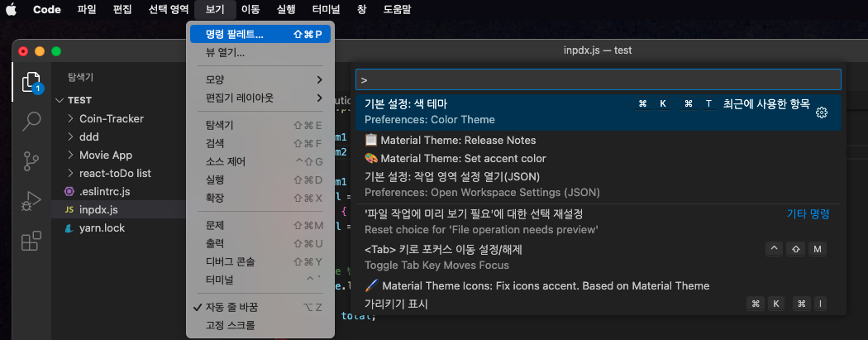Choose 터미널 from the View dropdown menu

260,280
